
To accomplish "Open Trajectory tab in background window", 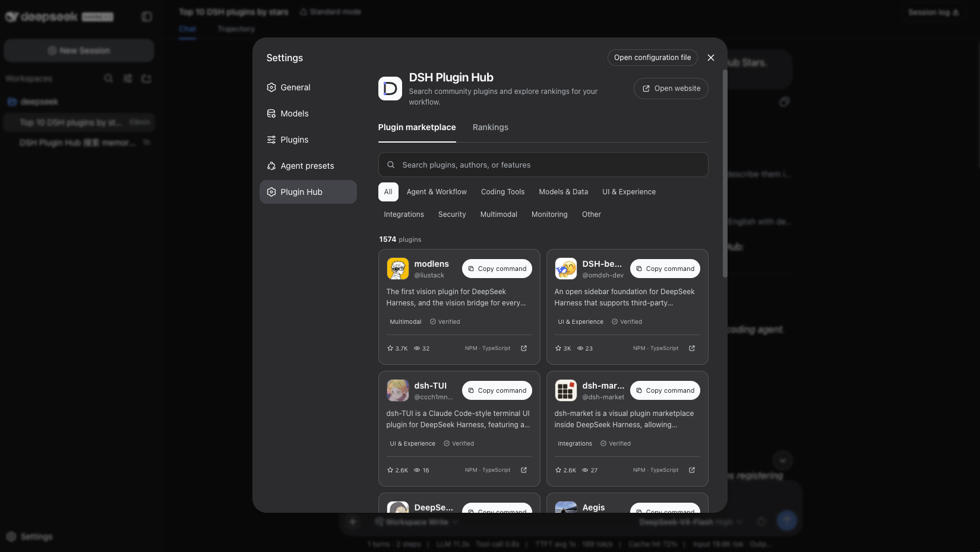I will [236, 29].
